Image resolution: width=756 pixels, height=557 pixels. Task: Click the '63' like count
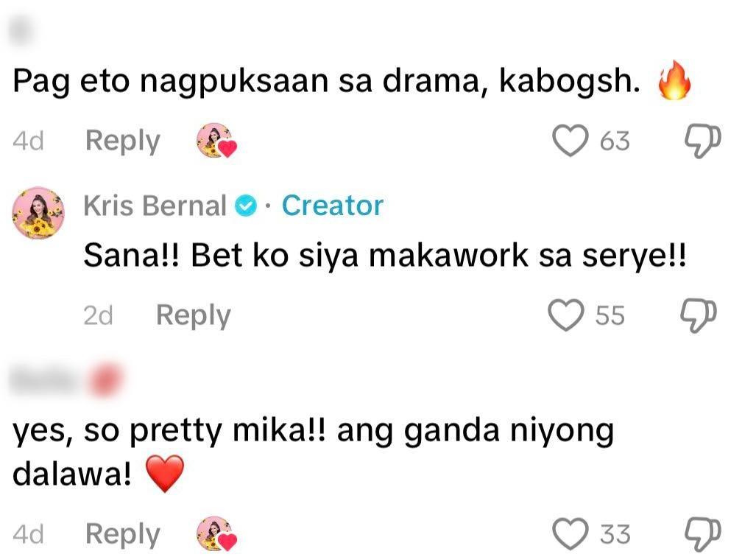tap(615, 141)
